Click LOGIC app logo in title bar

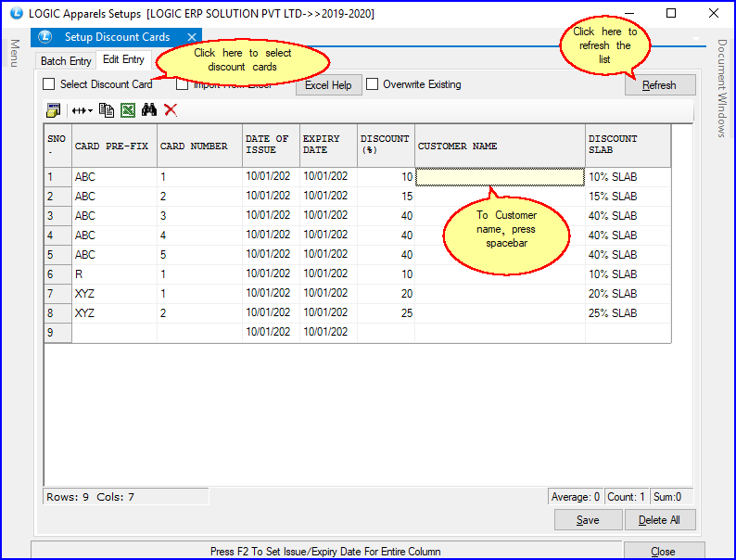[x=17, y=13]
